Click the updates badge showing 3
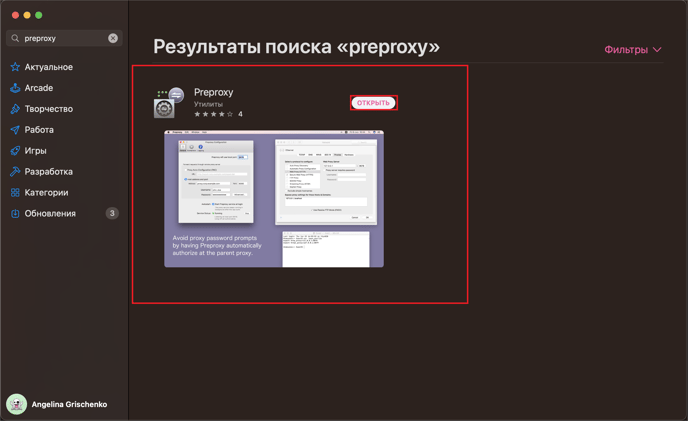The height and width of the screenshot is (421, 688). [112, 213]
